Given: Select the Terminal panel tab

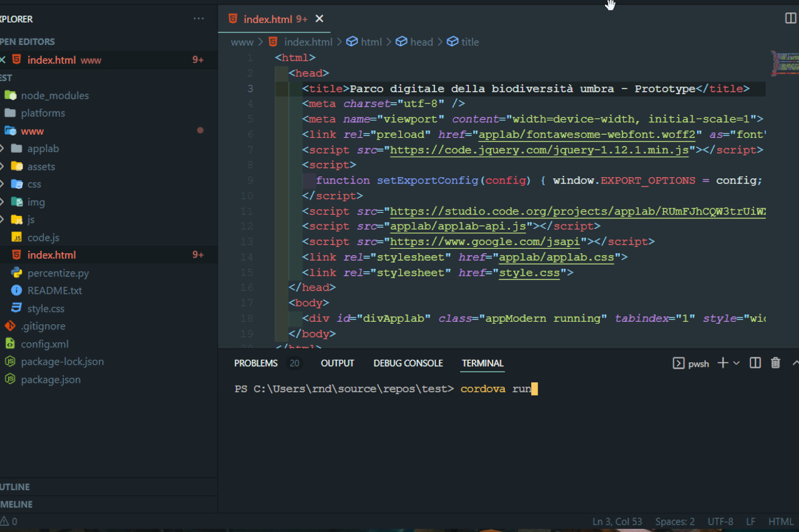Looking at the screenshot, I should (483, 363).
